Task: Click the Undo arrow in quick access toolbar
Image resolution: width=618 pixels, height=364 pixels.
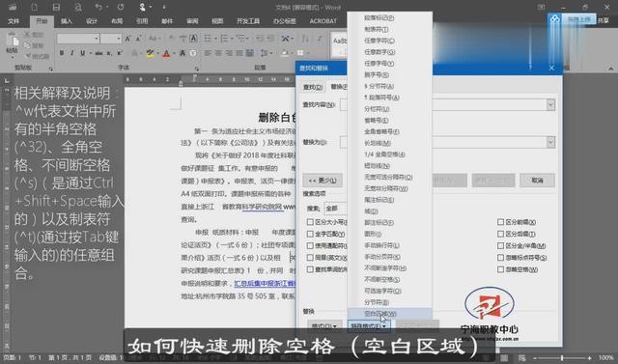Action: pos(98,7)
